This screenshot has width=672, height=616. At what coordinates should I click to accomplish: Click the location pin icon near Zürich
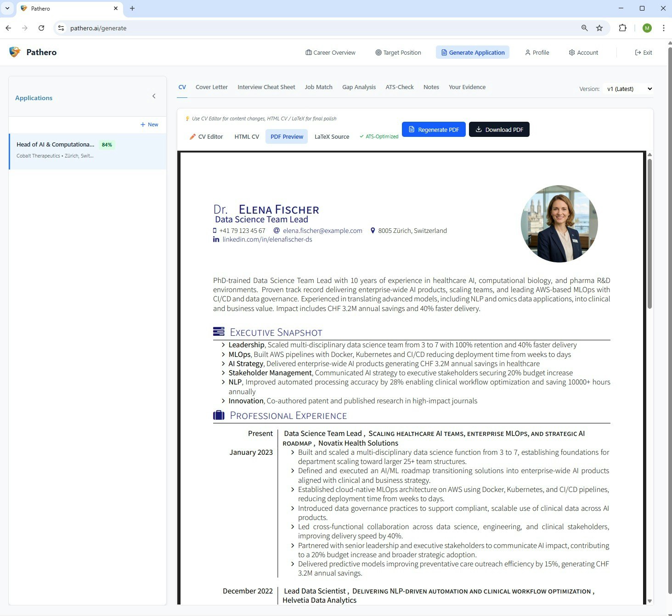[373, 231]
